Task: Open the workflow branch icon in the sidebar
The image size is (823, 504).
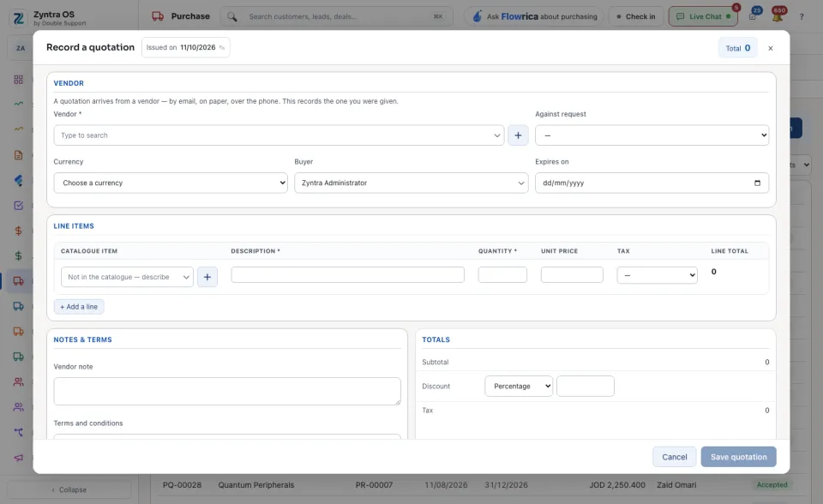Action: point(18,432)
